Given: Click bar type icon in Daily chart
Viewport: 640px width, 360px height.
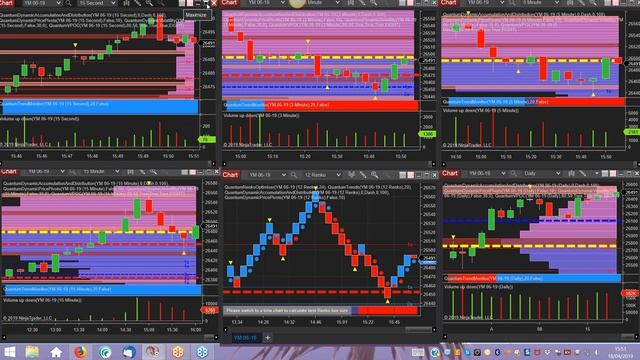Looking at the screenshot, I should point(571,173).
